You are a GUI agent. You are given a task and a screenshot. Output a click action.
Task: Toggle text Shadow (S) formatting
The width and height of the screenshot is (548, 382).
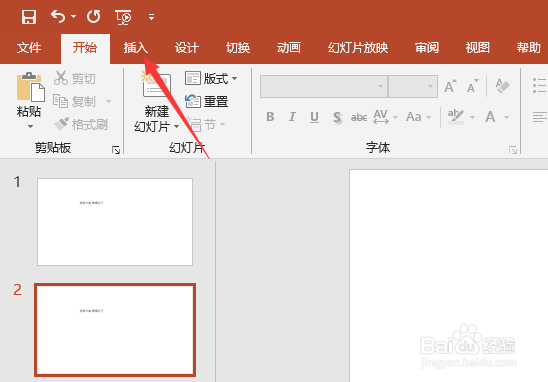337,117
